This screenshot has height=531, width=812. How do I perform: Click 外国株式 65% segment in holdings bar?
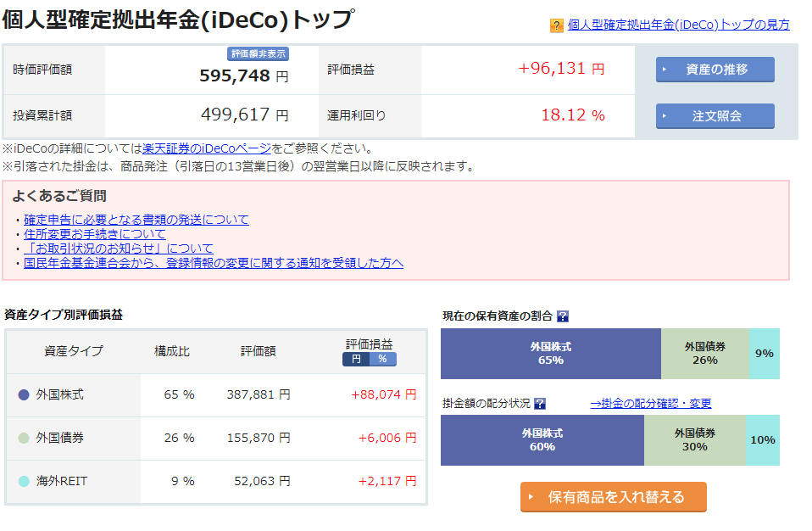pyautogui.click(x=550, y=354)
